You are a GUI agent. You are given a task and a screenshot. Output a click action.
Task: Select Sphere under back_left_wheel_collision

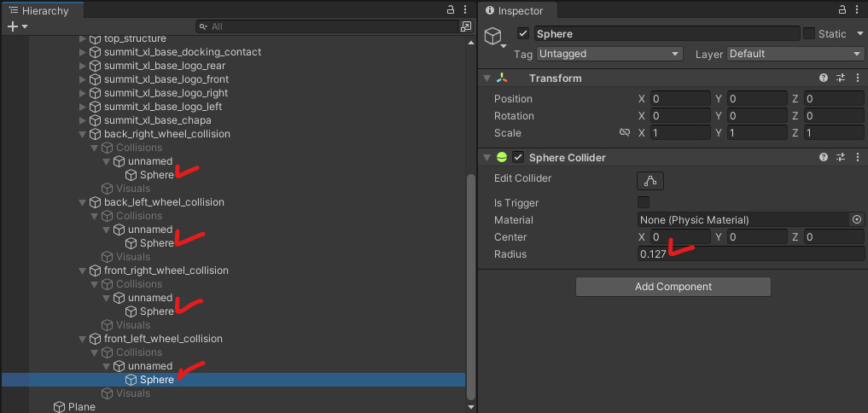pos(157,243)
